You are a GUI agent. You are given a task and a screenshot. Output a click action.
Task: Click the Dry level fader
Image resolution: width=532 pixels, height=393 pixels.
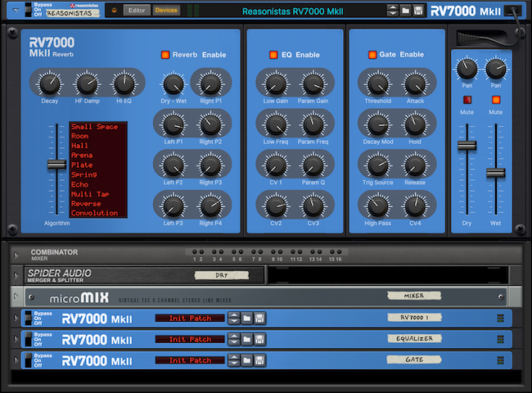[467, 145]
